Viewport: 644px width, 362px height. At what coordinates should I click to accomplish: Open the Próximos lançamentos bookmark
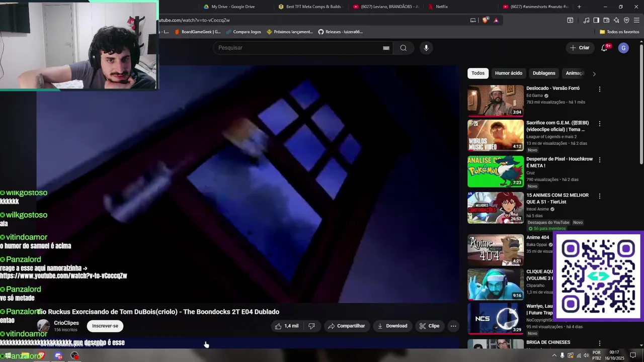click(290, 32)
